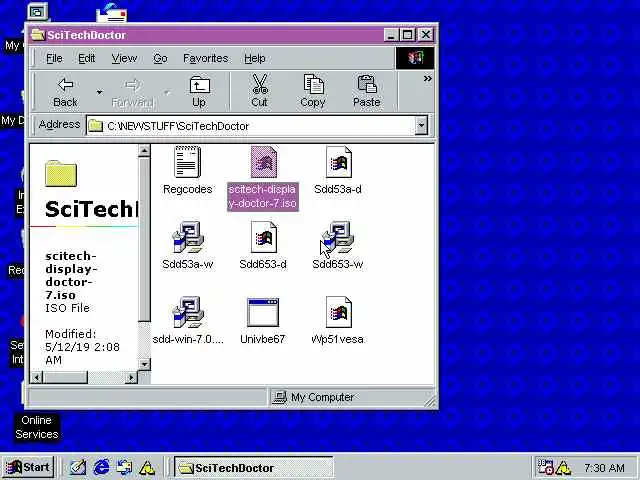Open the Edit menu
Screen dimensions: 640x480
tap(87, 58)
